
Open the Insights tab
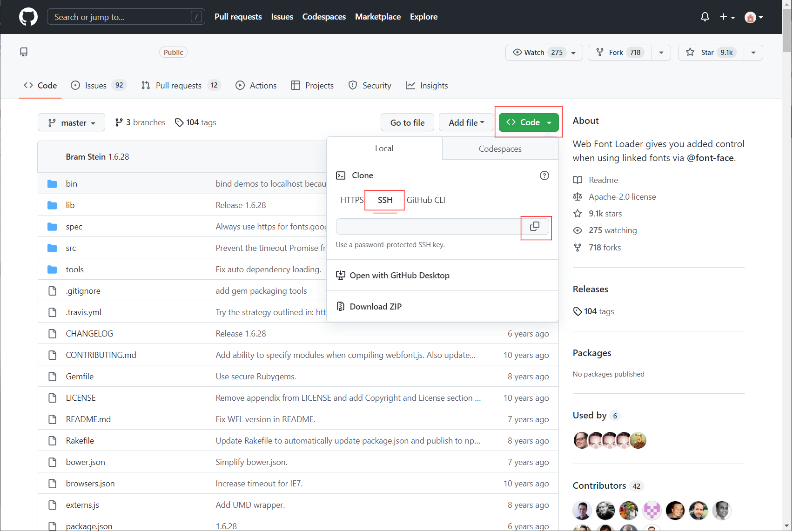[x=427, y=86]
